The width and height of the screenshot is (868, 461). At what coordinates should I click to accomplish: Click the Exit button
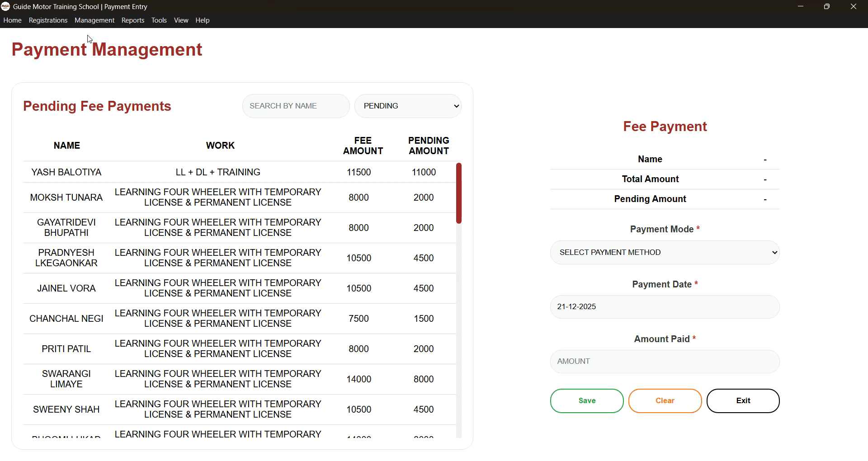click(743, 400)
